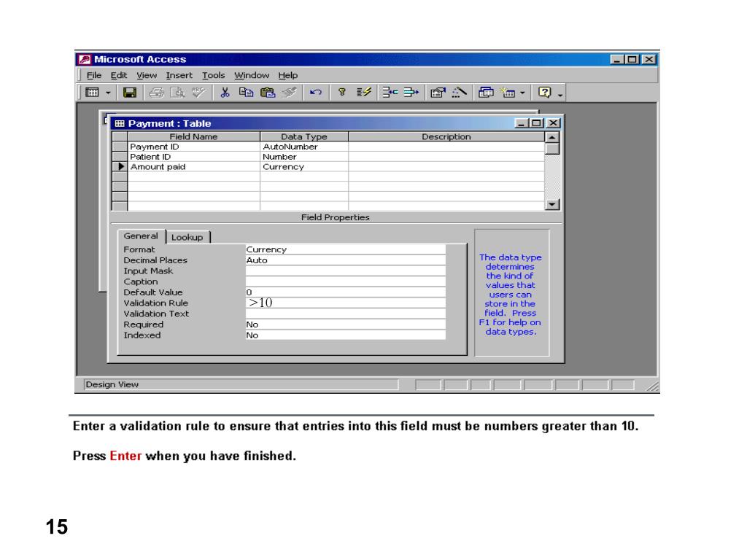Click the New Object icon
Screen dimensions: 747x560
click(508, 93)
